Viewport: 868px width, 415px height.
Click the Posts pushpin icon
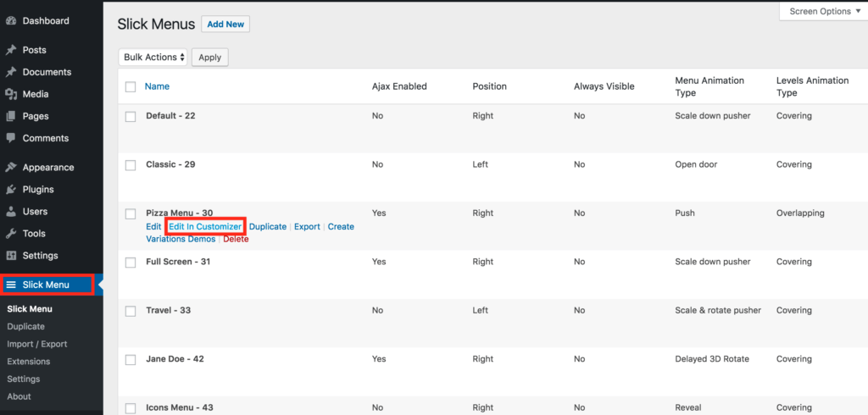click(x=11, y=50)
